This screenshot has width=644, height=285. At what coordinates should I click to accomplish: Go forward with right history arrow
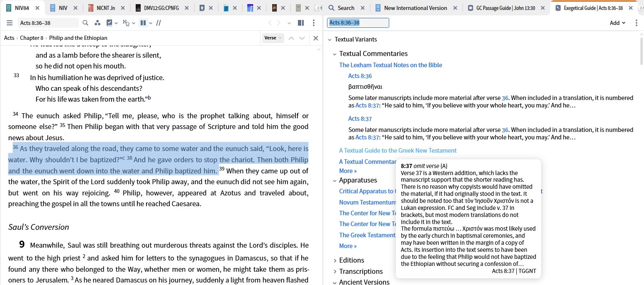click(279, 23)
